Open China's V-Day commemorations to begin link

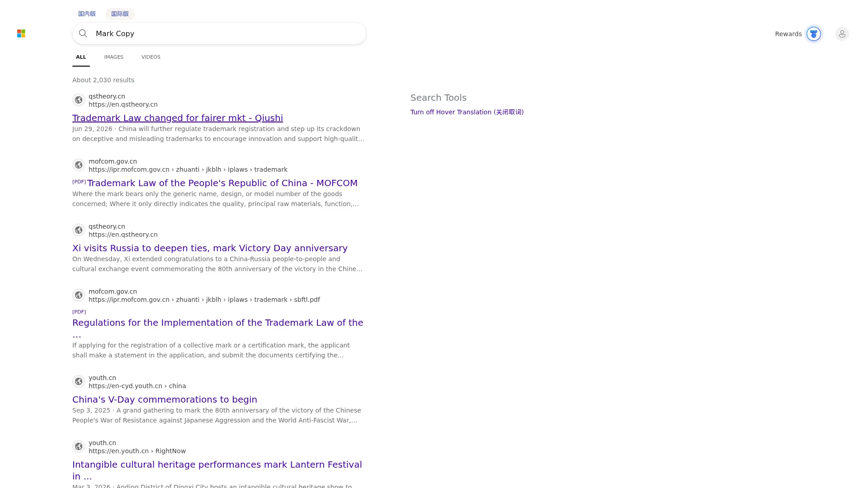165,399
